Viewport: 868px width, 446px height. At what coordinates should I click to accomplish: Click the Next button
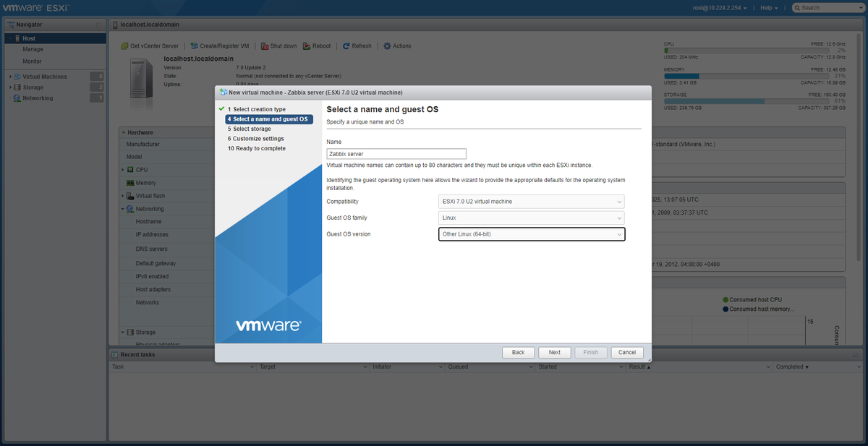click(x=554, y=352)
